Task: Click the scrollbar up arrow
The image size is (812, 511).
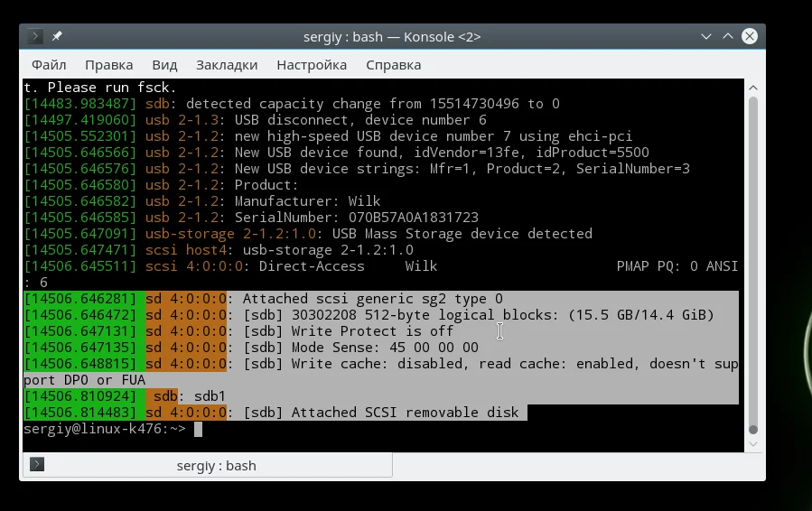Action: tap(753, 88)
